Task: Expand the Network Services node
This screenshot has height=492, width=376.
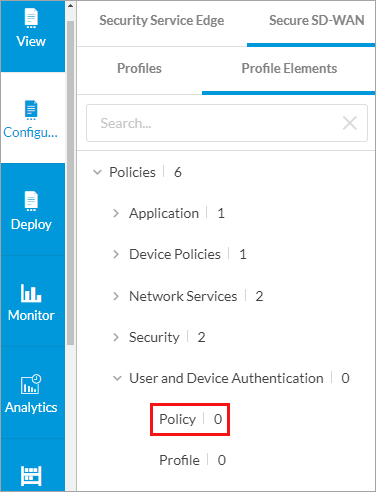Action: point(116,296)
